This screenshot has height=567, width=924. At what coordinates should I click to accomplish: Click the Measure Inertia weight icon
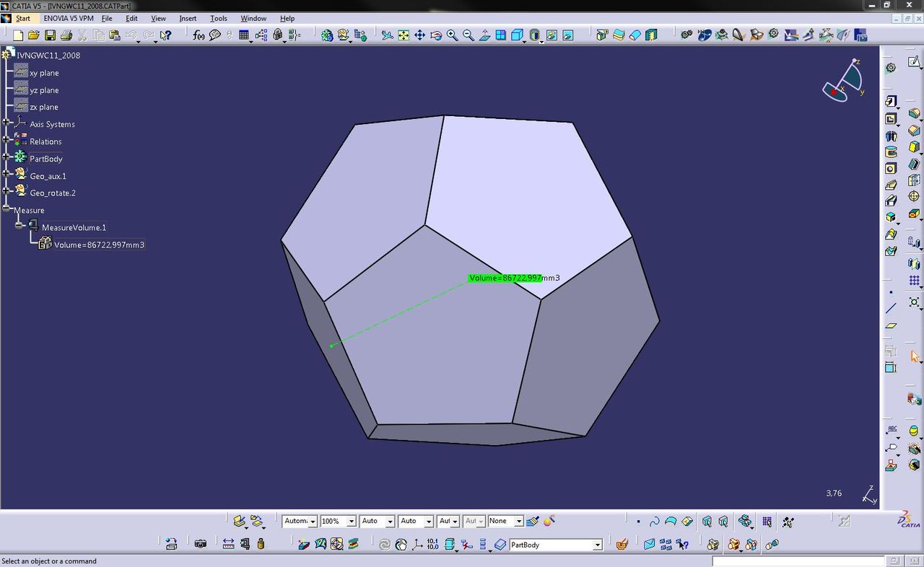point(261,544)
